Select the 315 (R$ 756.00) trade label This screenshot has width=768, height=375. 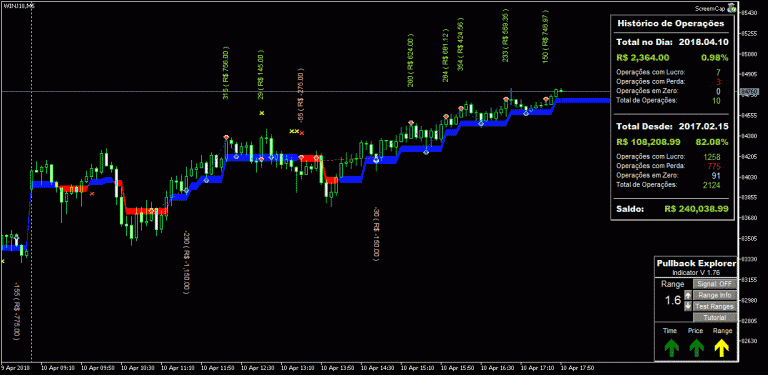226,73
